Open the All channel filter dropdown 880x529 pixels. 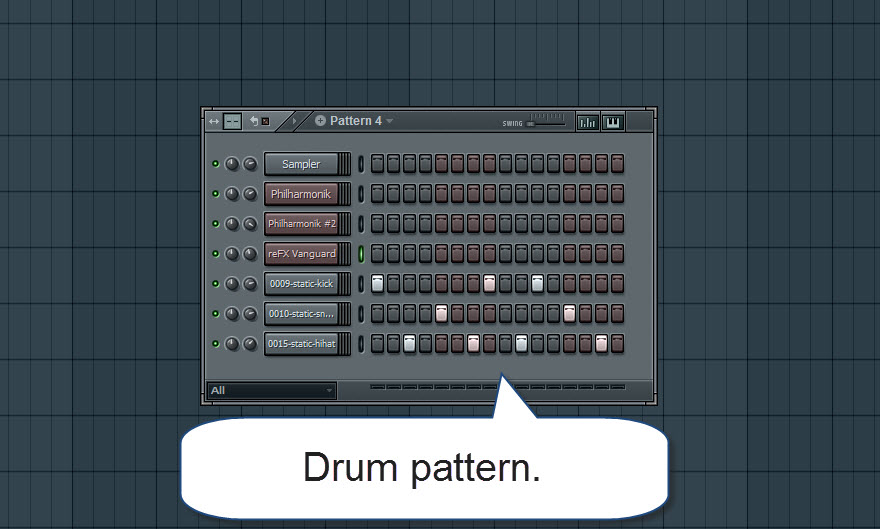point(272,390)
